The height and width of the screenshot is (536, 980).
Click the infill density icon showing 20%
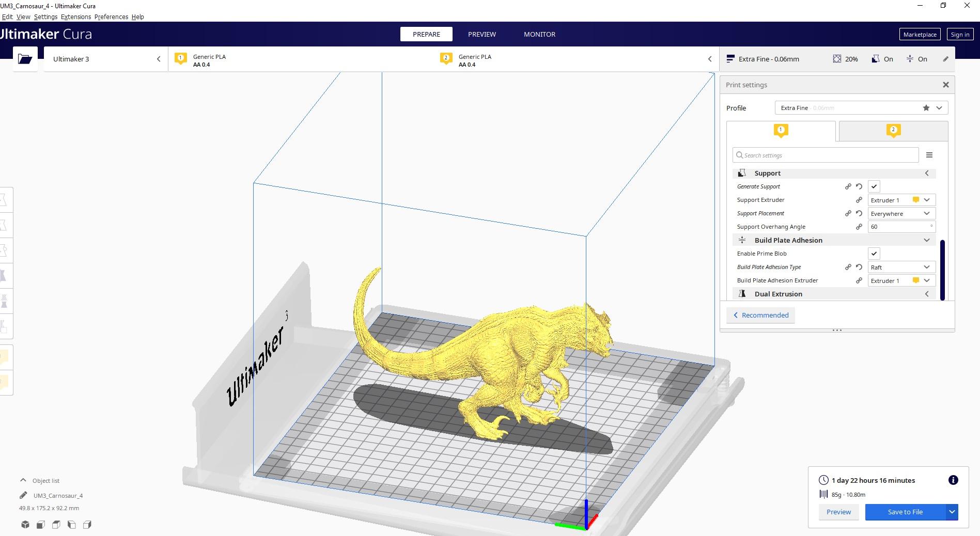(837, 59)
